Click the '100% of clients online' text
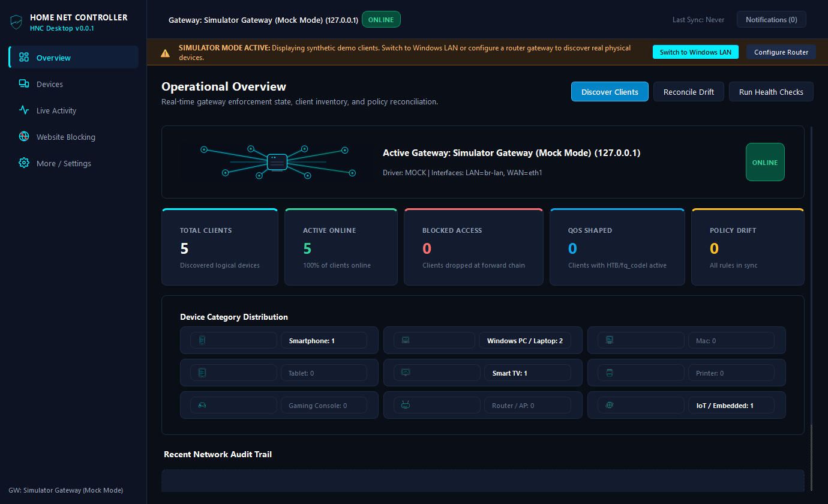 click(337, 265)
